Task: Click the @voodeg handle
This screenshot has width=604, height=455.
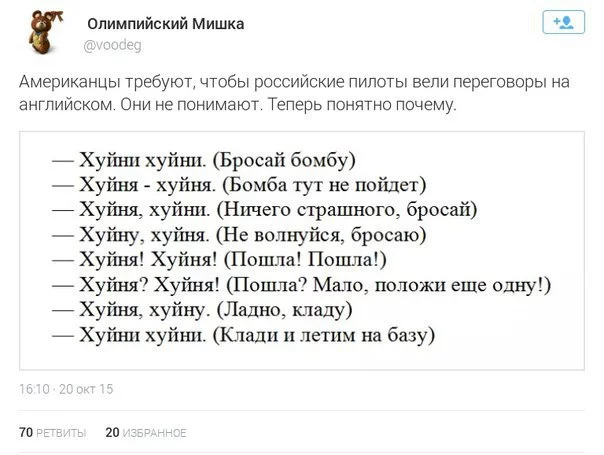Action: tap(110, 44)
